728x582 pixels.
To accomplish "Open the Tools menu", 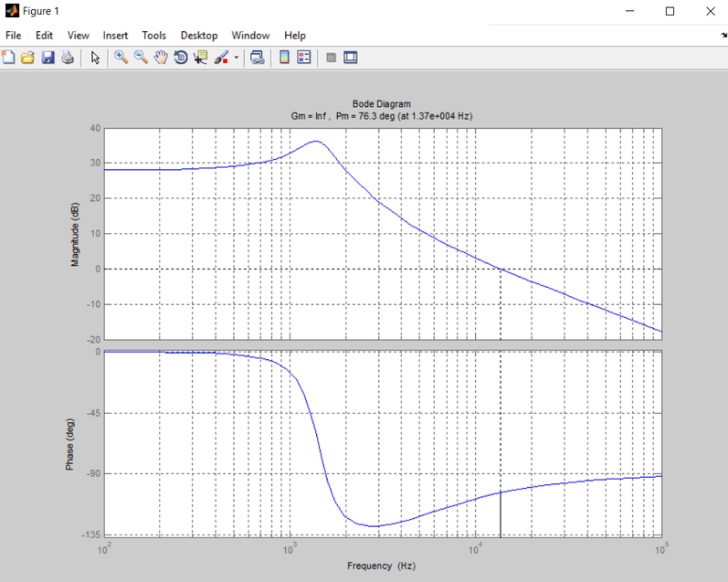I will (154, 35).
